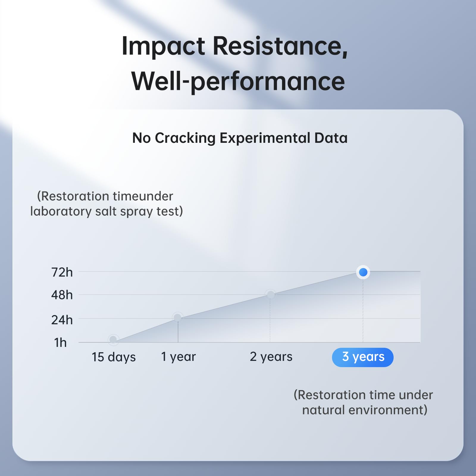Click the Impact Resistance heading line

coord(235,46)
